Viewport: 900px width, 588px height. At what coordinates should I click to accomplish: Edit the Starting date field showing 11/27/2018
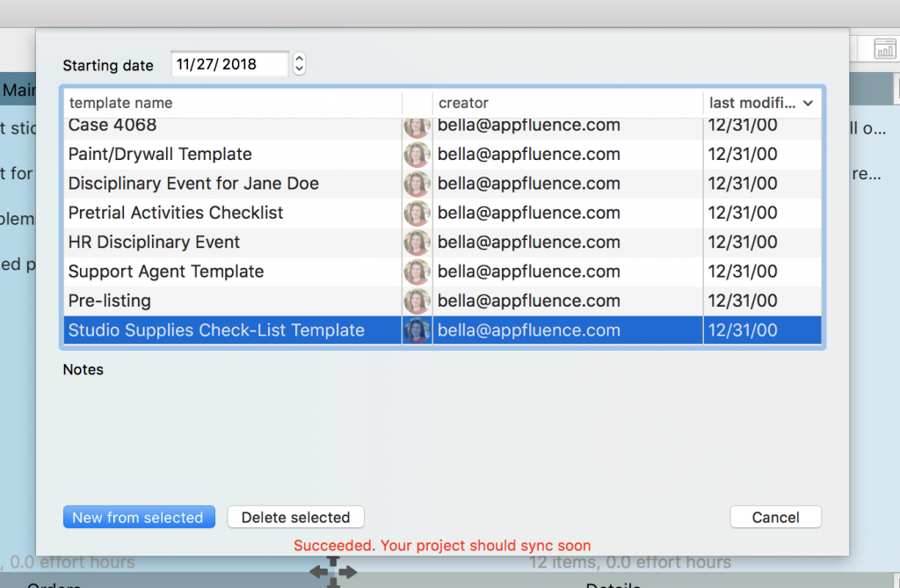point(229,63)
